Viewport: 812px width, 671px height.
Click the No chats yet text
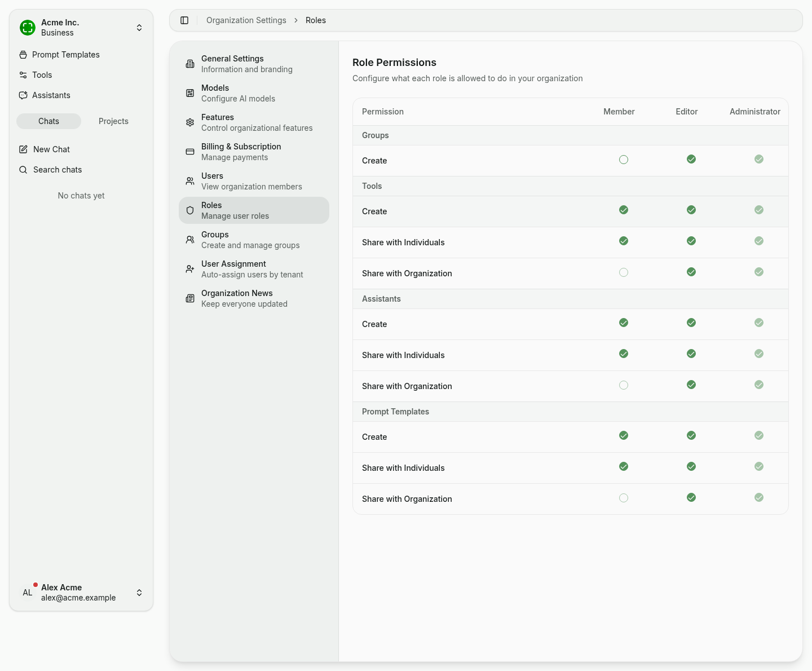point(81,196)
